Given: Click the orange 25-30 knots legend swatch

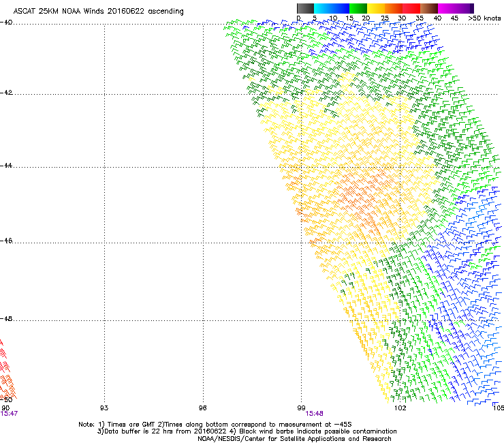Looking at the screenshot, I should coord(394,8).
